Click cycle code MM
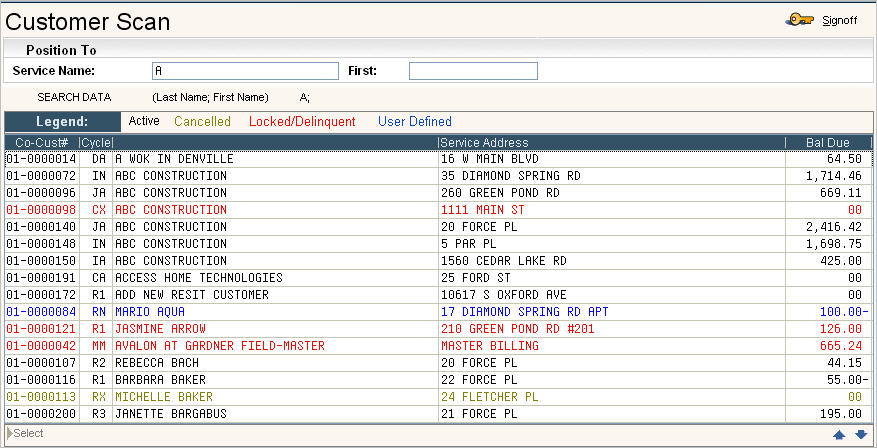 click(99, 346)
